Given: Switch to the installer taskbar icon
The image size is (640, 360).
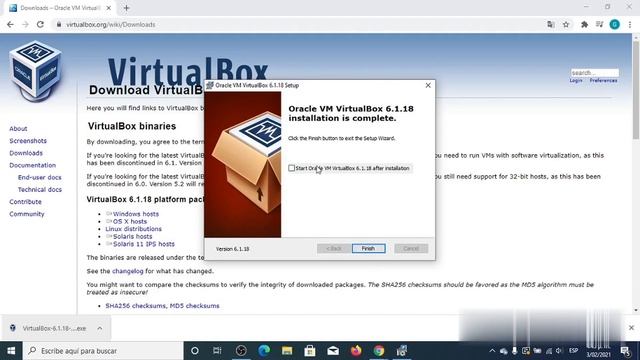Looking at the screenshot, I should pyautogui.click(x=402, y=351).
